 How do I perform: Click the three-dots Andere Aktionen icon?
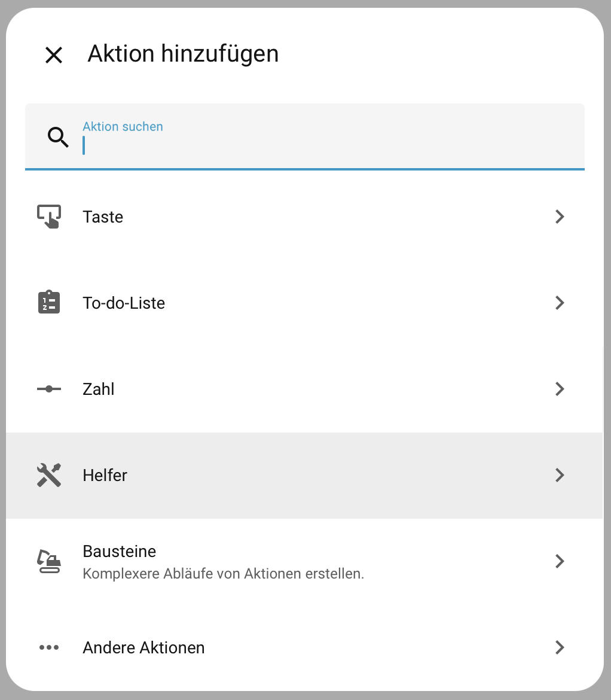49,647
